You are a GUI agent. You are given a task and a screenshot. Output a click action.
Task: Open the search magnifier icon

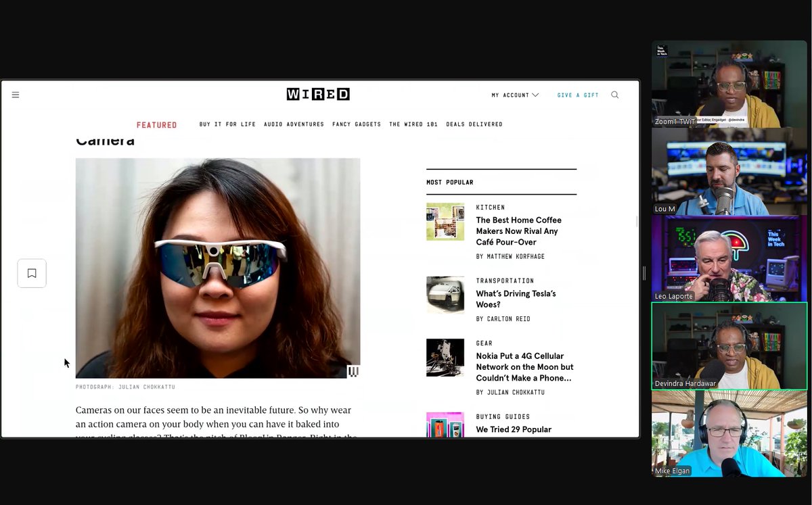point(614,95)
